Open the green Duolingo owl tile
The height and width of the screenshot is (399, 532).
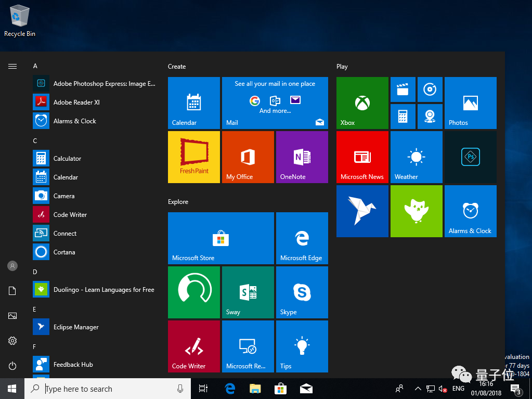416,211
